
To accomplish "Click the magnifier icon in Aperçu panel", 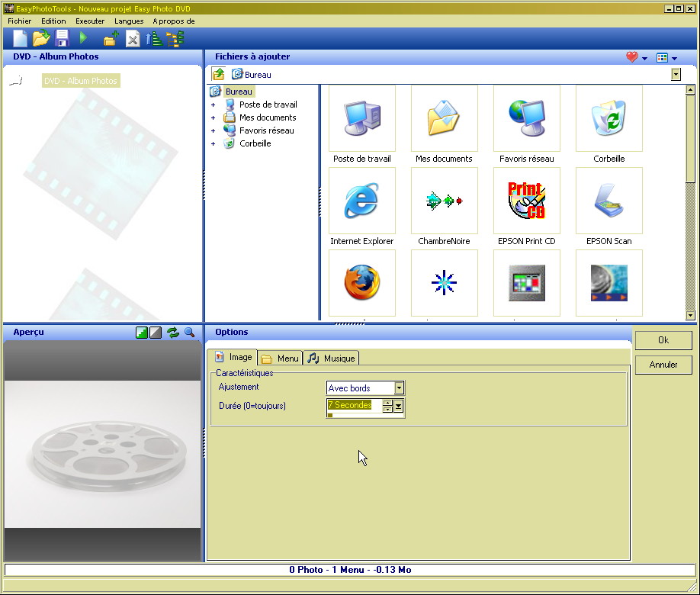I will 189,333.
